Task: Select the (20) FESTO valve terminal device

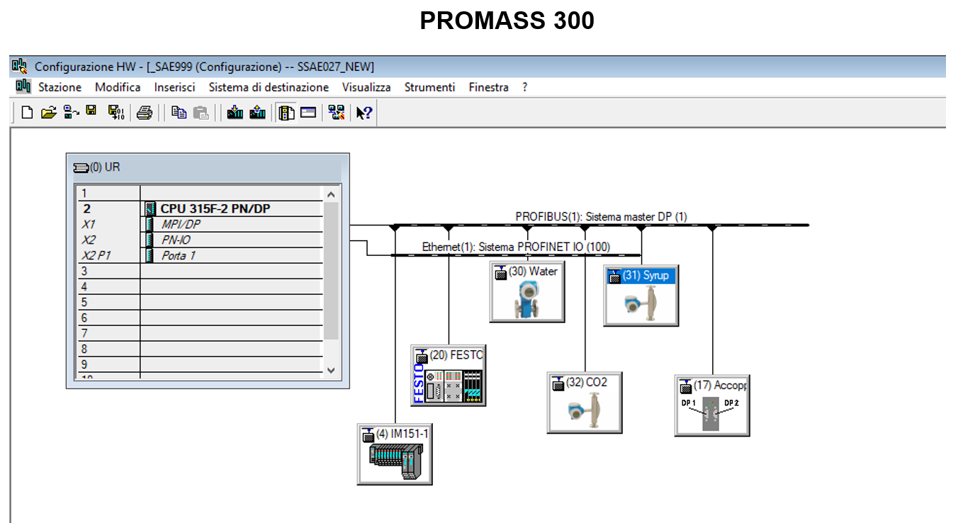Action: click(449, 376)
